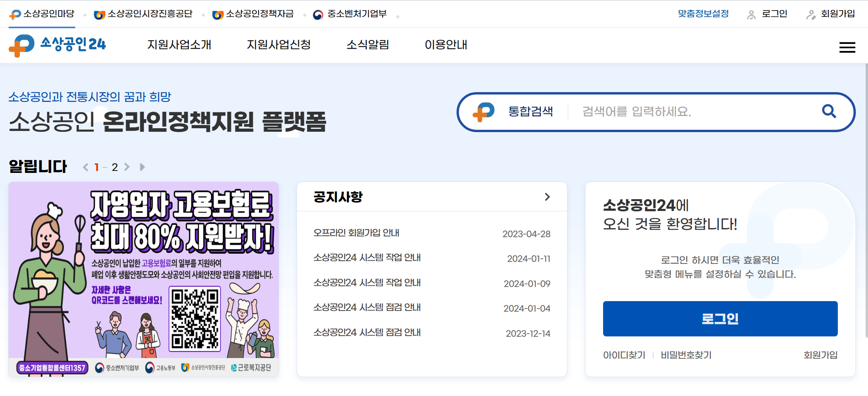Click 아이디찾기 link
This screenshot has width=868, height=396.
pos(624,355)
